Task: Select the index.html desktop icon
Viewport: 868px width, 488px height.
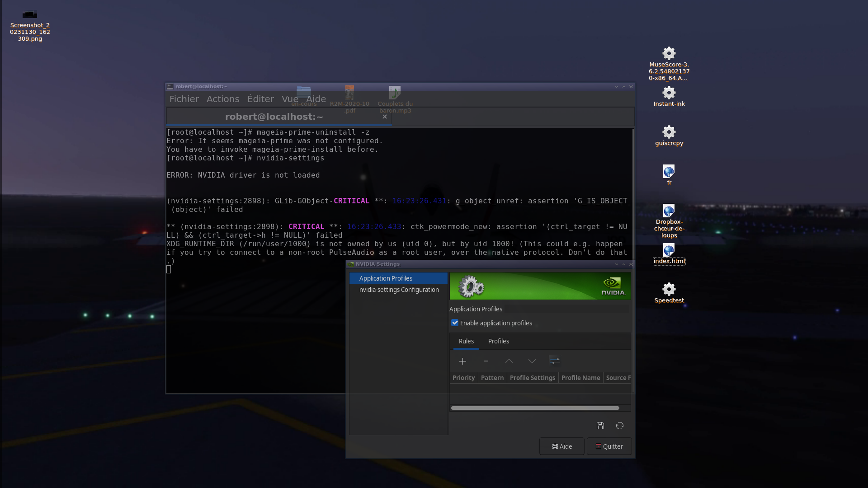Action: (x=669, y=254)
